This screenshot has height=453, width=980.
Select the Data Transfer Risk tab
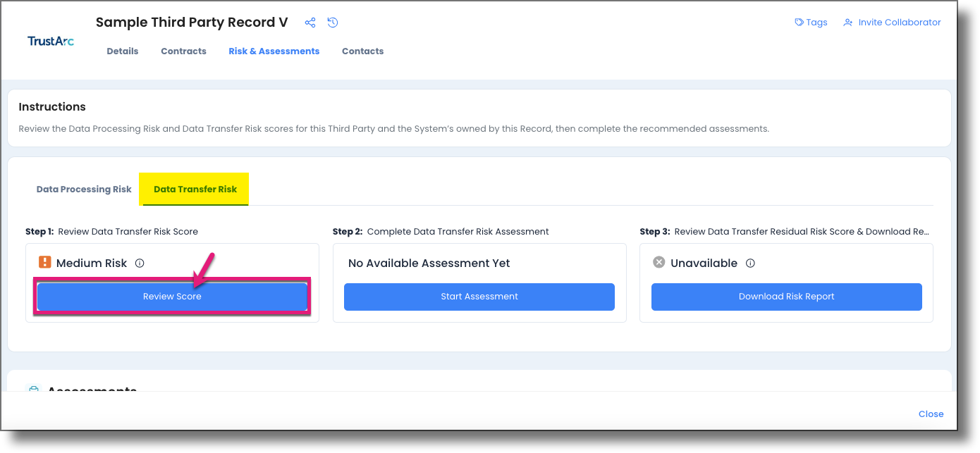[194, 189]
